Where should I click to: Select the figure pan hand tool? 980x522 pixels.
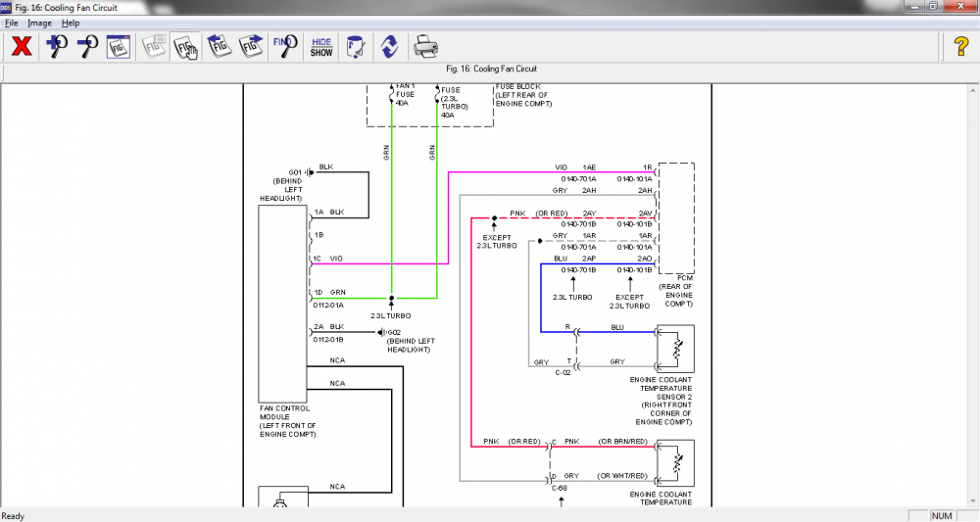pyautogui.click(x=185, y=47)
